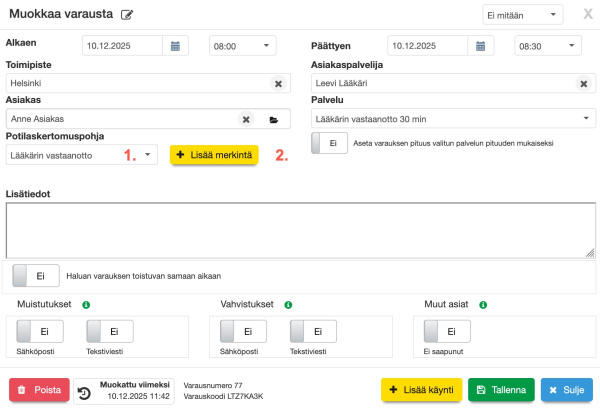This screenshot has width=600, height=410.
Task: Open the Alkaen date calendar picker
Action: point(175,46)
